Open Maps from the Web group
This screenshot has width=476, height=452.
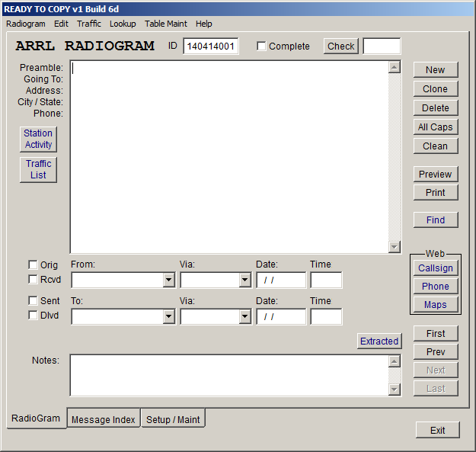coord(436,305)
